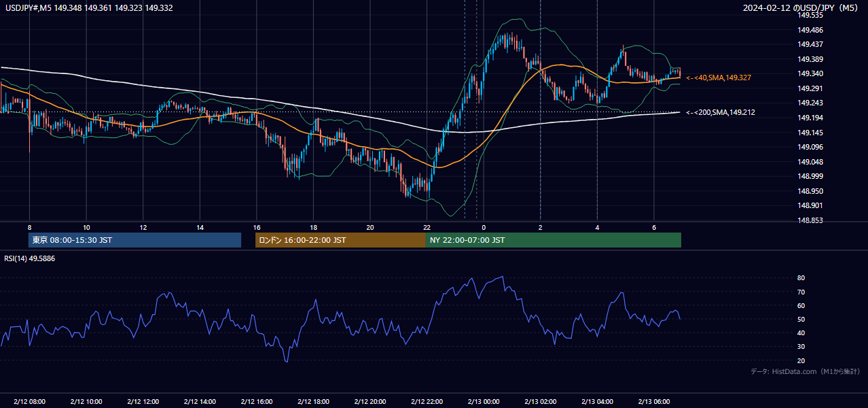This screenshot has height=408, width=868.
Task: Click price axis value 149.096
Action: tap(810, 147)
